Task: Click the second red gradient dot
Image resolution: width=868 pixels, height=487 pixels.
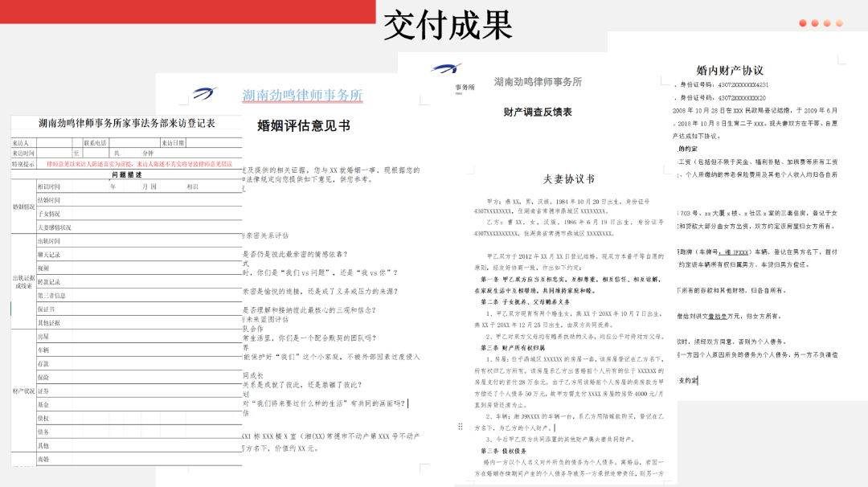Action: coord(815,23)
